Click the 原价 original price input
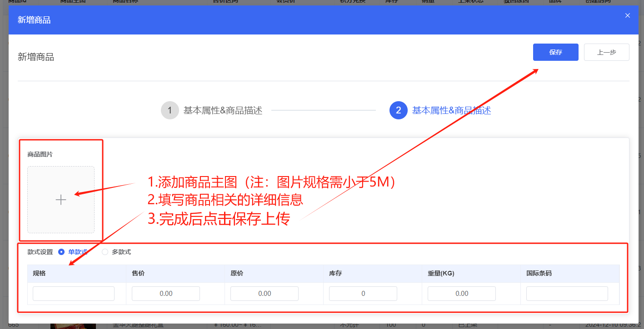This screenshot has height=329, width=644. (x=264, y=293)
